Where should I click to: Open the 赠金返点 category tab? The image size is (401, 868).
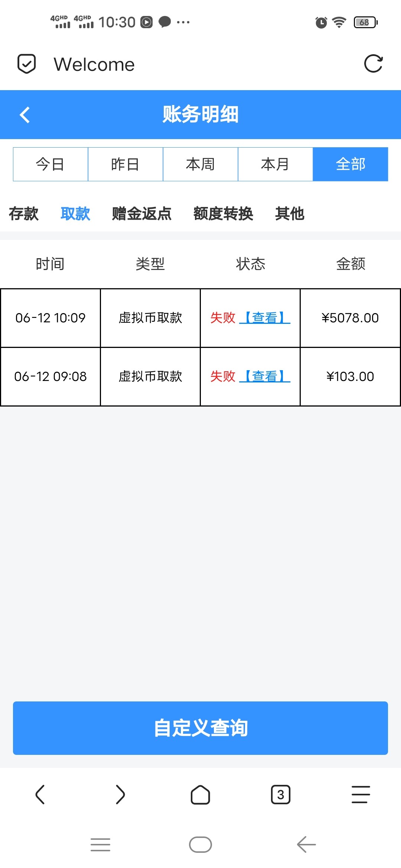coord(142,214)
